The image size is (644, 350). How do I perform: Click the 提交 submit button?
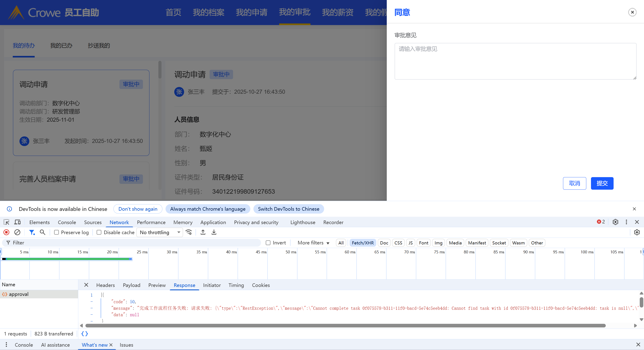pyautogui.click(x=602, y=183)
